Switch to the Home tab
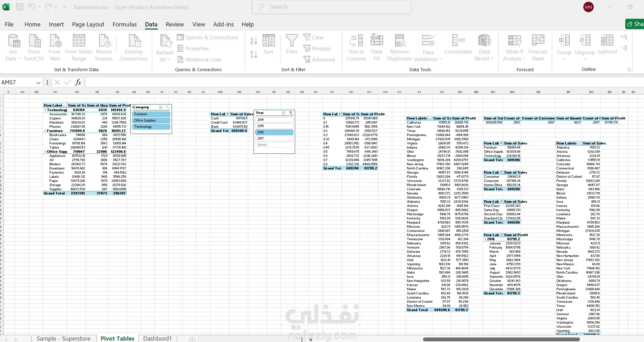Image resolution: width=644 pixels, height=342 pixels. point(33,24)
